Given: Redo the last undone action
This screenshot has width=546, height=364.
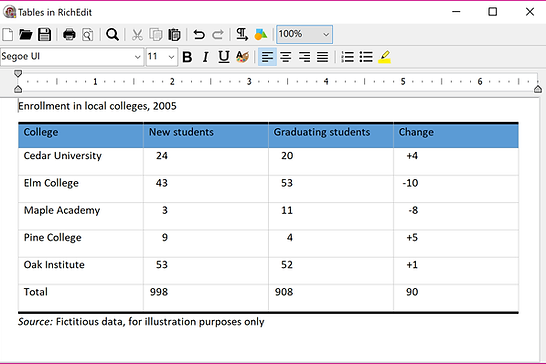Looking at the screenshot, I should 218,34.
